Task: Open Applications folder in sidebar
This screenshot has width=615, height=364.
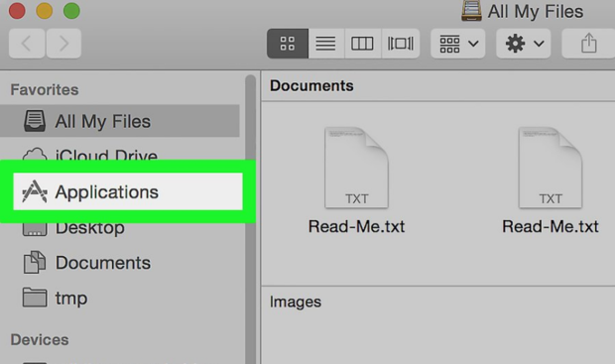Action: [x=128, y=191]
